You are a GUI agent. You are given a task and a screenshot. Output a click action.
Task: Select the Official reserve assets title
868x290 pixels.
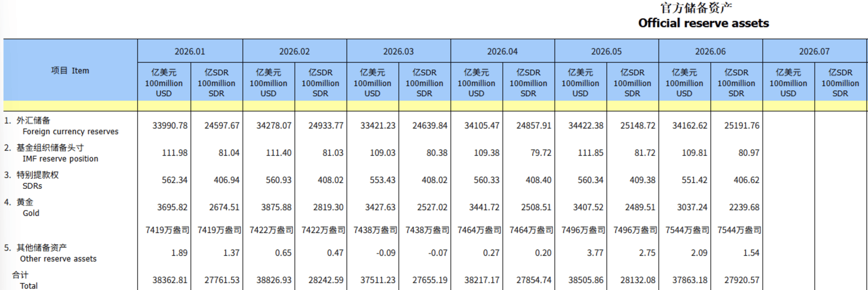pos(703,23)
